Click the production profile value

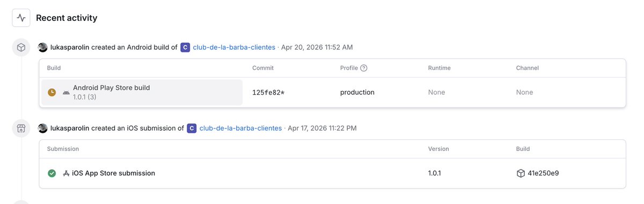(357, 92)
